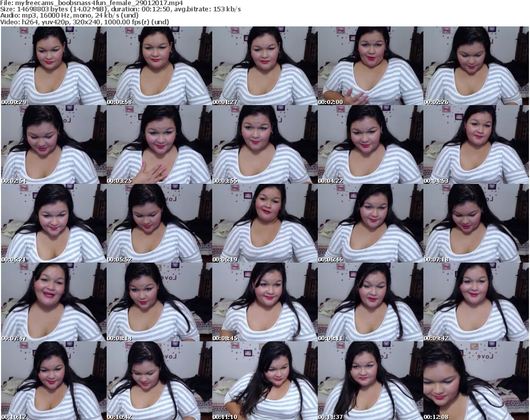Click the file name header line
Viewport: 530px width, 420px height.
92,3
